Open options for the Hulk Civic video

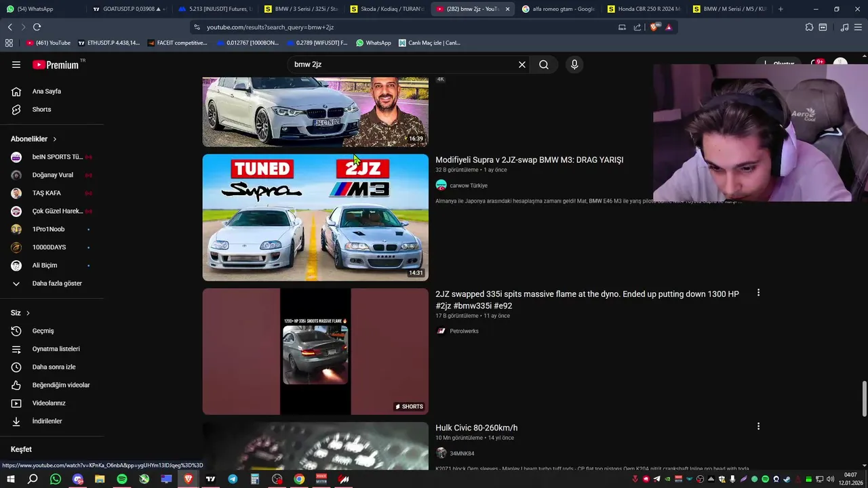[758, 426]
